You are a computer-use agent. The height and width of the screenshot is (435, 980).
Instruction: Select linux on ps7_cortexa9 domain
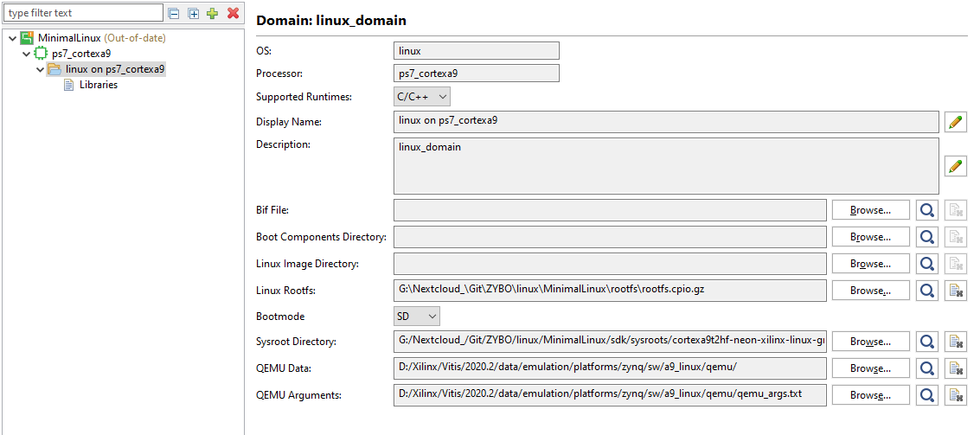[115, 69]
